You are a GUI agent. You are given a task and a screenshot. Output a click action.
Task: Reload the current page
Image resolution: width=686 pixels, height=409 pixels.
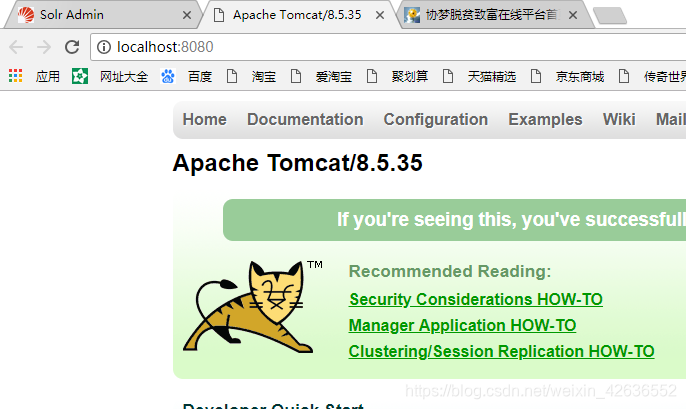[x=72, y=47]
